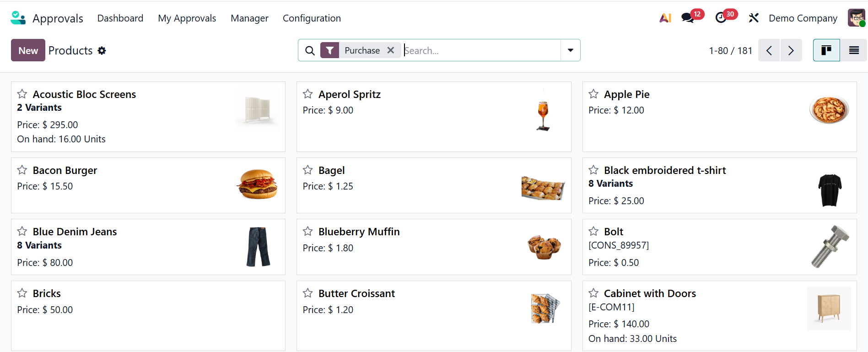Go to the next page of products
Viewport: 868px width, 352px height.
(791, 50)
